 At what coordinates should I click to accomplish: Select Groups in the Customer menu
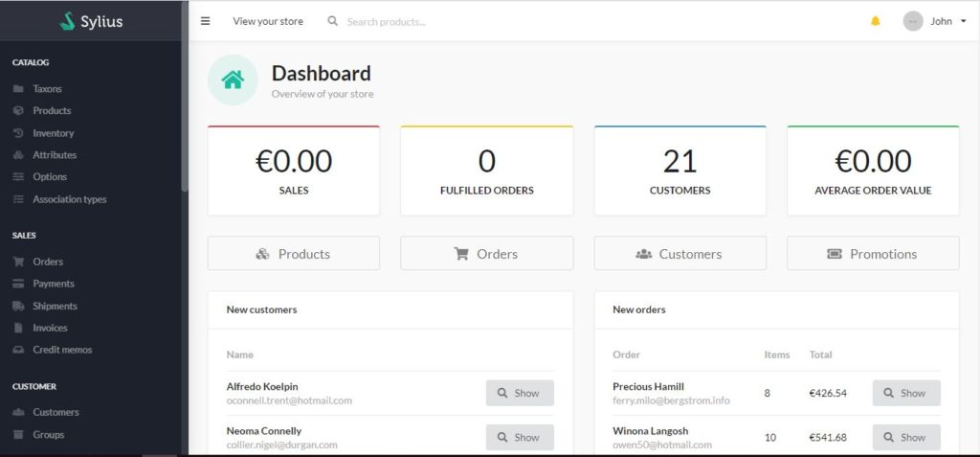click(x=48, y=434)
